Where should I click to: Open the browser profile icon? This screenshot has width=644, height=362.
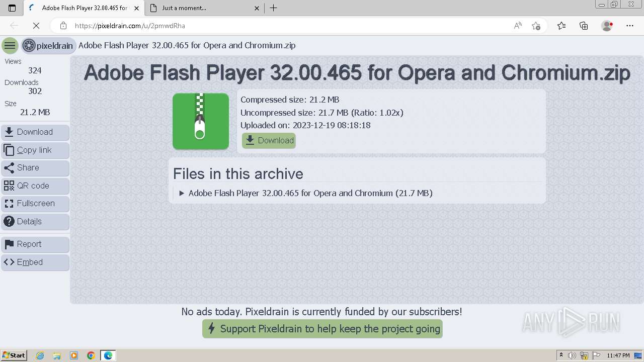pos(607,26)
